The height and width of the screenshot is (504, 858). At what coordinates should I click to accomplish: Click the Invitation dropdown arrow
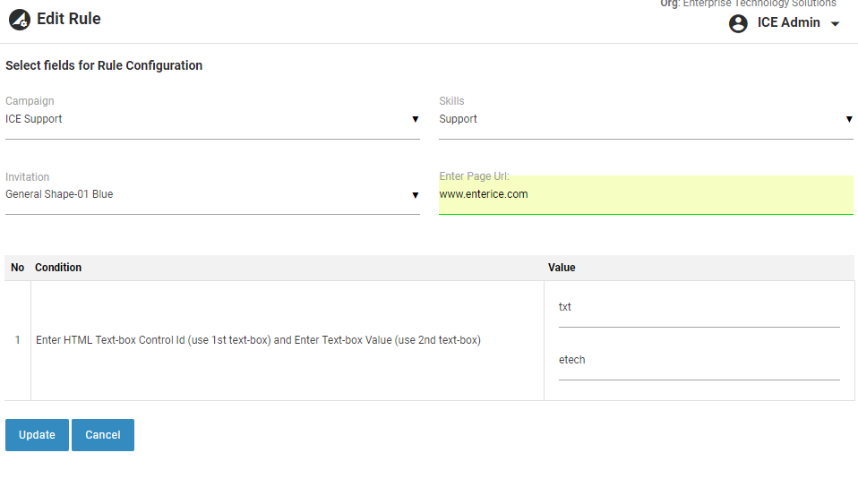415,194
